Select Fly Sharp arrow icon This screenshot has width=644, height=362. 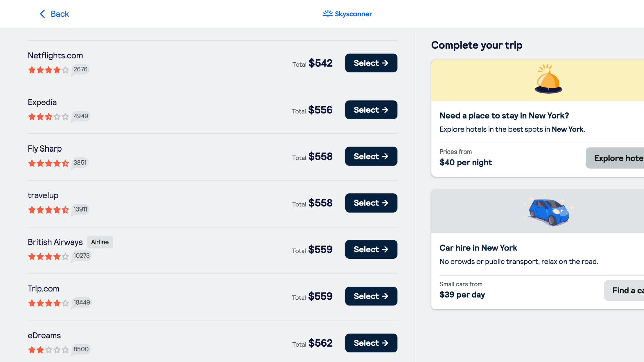click(385, 156)
